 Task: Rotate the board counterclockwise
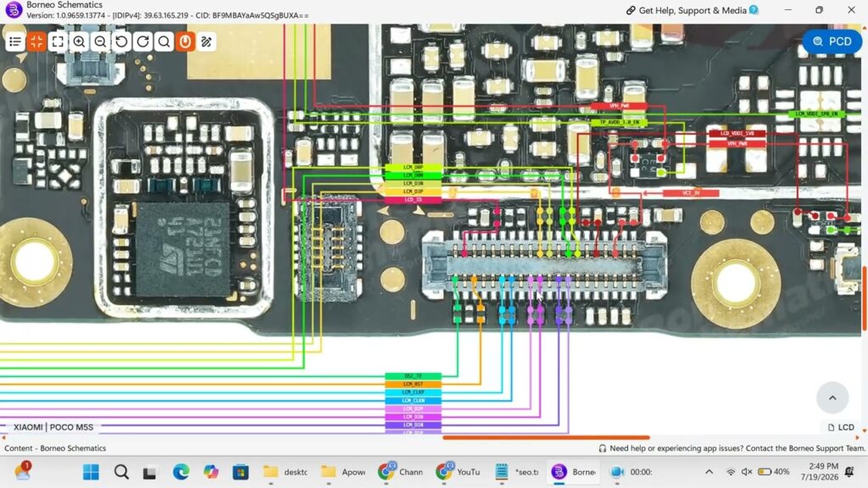(122, 42)
